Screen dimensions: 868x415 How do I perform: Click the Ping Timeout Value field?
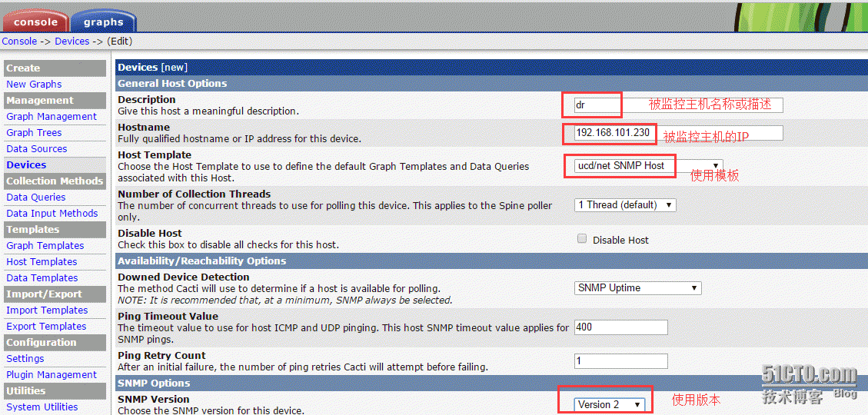click(621, 327)
